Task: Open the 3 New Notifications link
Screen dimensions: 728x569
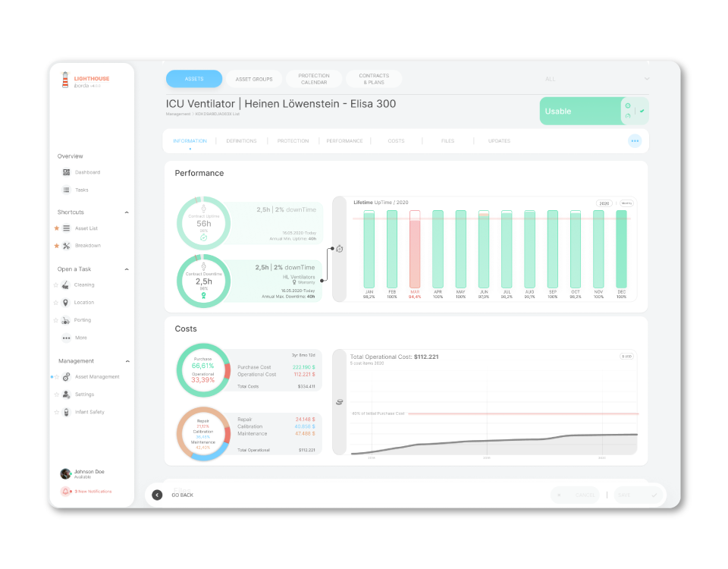Action: point(93,492)
